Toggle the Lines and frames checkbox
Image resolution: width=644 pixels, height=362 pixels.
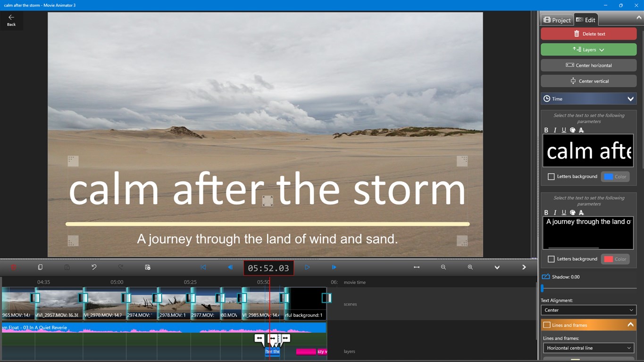click(x=547, y=325)
